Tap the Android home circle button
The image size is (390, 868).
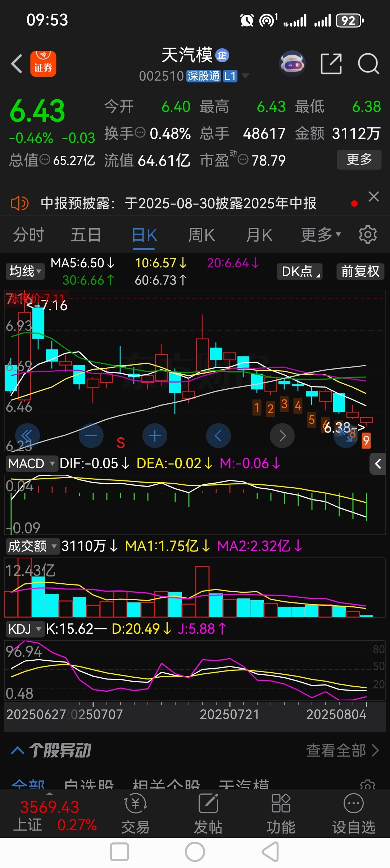coord(195,852)
